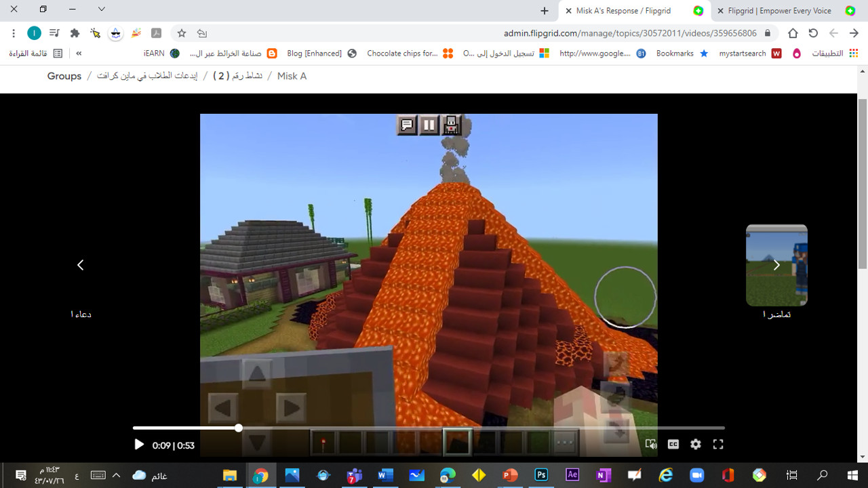Image resolution: width=868 pixels, height=488 pixels.
Task: Click the grey PDF extension icon
Action: (156, 33)
